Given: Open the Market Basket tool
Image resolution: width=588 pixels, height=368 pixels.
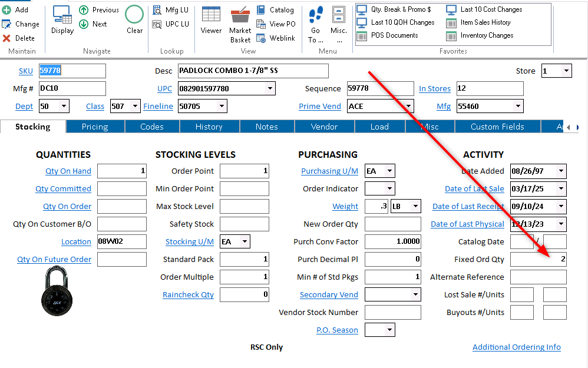Looking at the screenshot, I should pyautogui.click(x=240, y=16).
